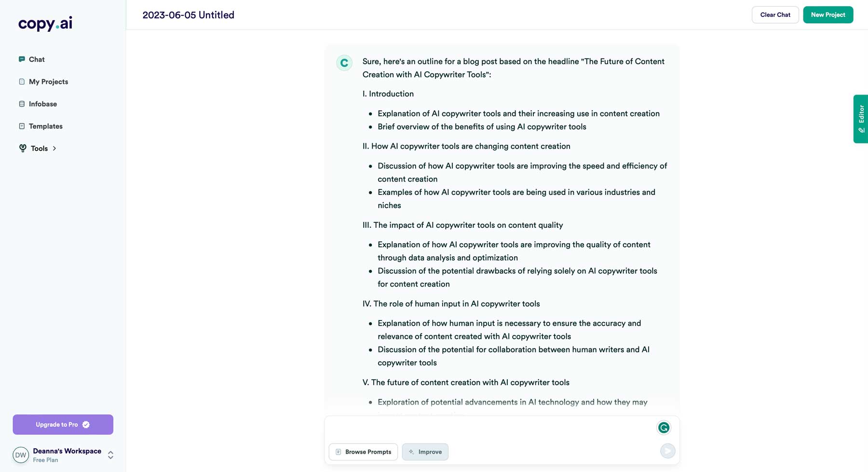Select the Chat icon in the sidebar
Image resolution: width=868 pixels, height=472 pixels.
(22, 59)
